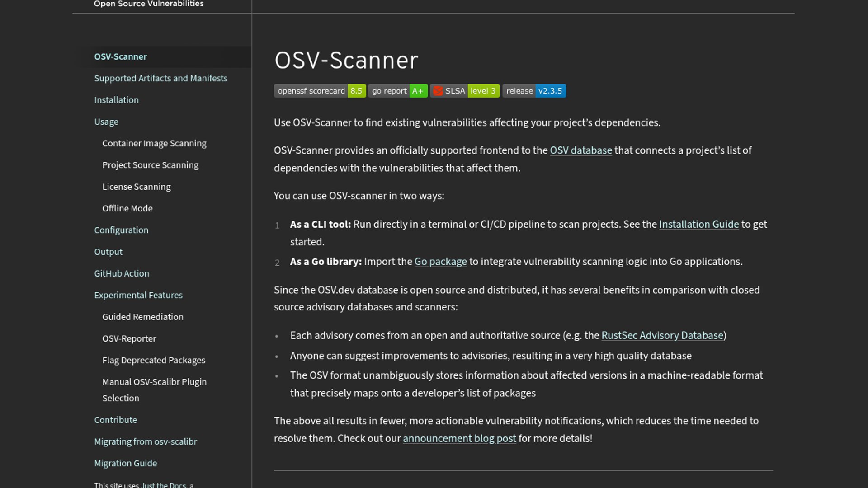The image size is (868, 488).
Task: Click the Just the Docs footer link
Action: (x=164, y=485)
